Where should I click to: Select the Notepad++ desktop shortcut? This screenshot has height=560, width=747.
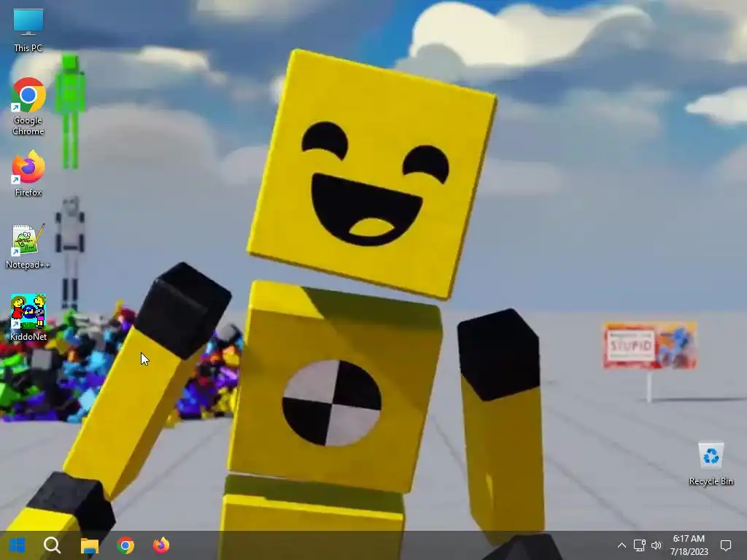(x=28, y=246)
